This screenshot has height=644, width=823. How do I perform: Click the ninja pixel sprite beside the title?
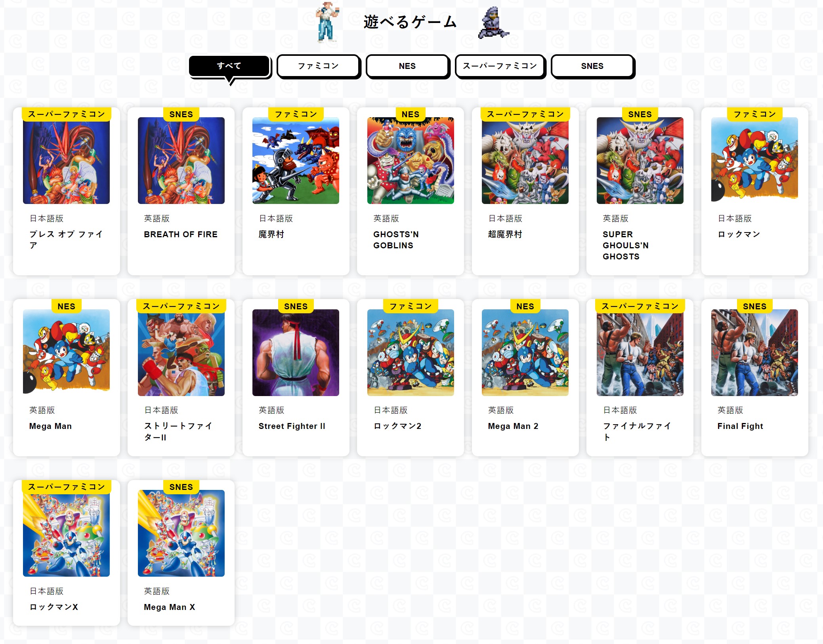tap(493, 23)
